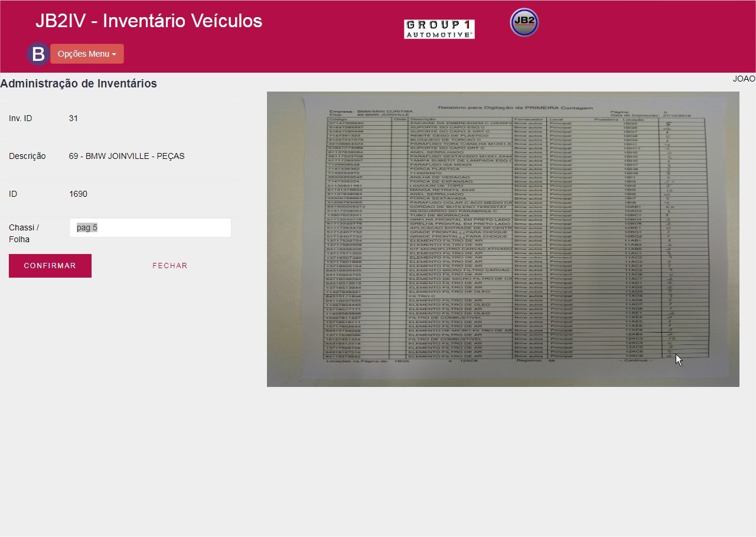
Task: Click the JB2IV - Inventário Veículos title
Action: click(x=149, y=21)
